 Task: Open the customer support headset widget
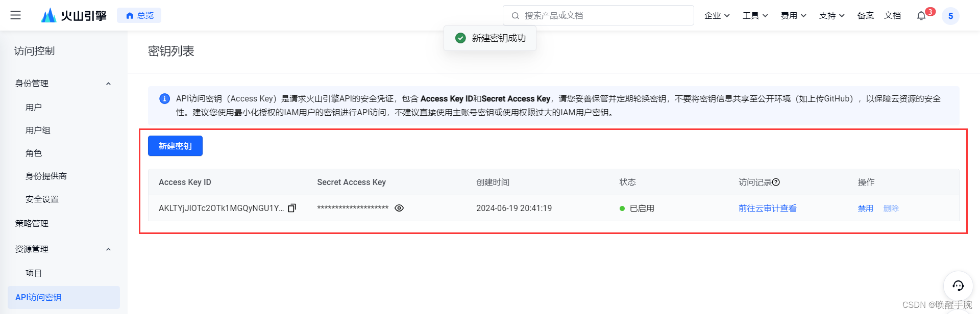958,285
